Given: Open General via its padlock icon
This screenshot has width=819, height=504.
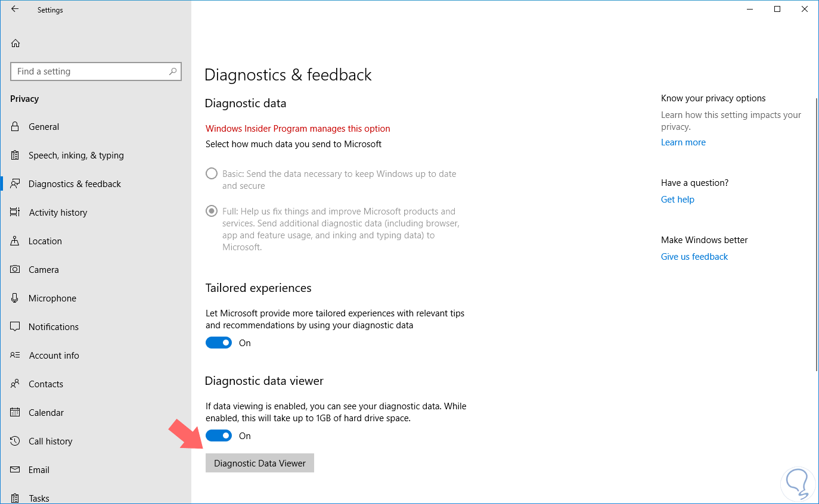Looking at the screenshot, I should tap(15, 126).
